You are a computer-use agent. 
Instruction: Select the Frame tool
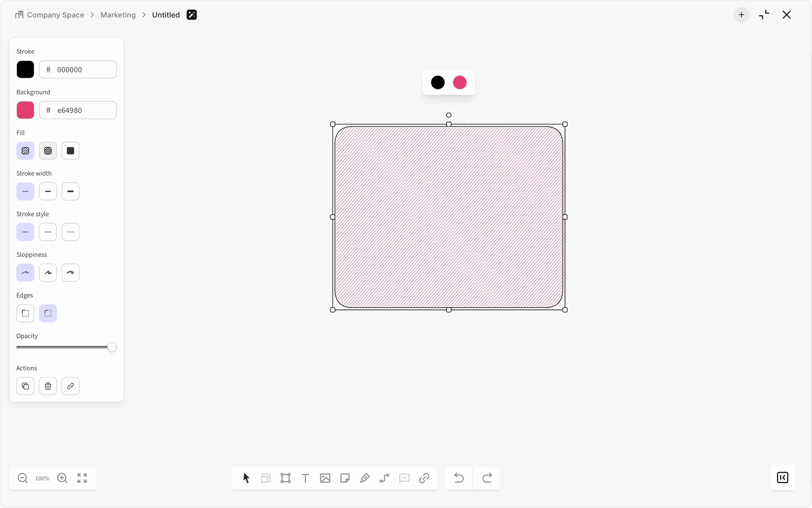pyautogui.click(x=285, y=478)
